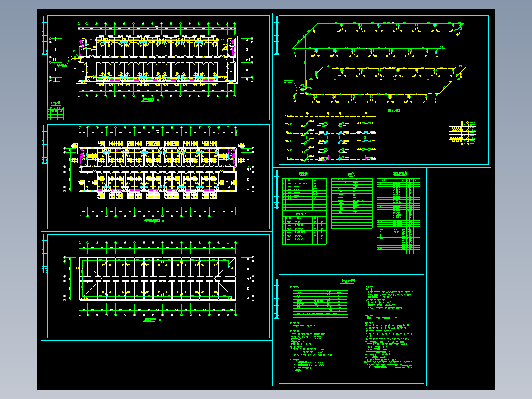Screen dimensions: 532x399
Task: Click the small legend table in the ground floor sheet
Action: (x=55, y=113)
